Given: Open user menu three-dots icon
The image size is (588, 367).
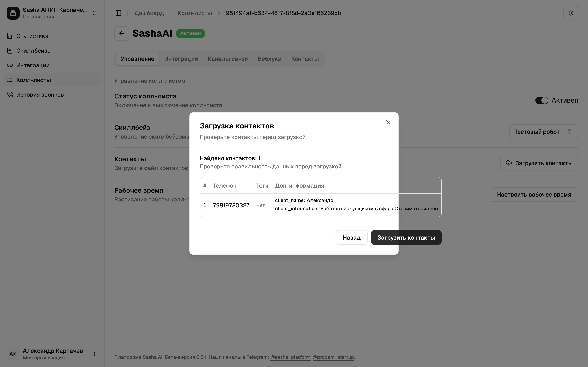Looking at the screenshot, I should 94,354.
